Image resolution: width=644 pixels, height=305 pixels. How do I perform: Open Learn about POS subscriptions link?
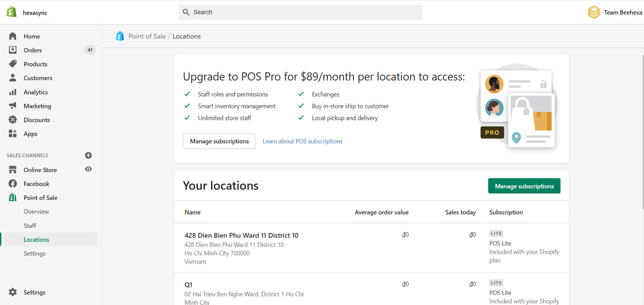tap(303, 141)
